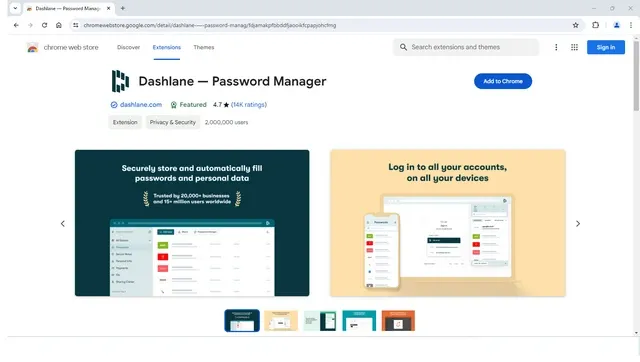Click the search magnifier icon
Viewport: 640px width, 362px height.
pyautogui.click(x=403, y=47)
